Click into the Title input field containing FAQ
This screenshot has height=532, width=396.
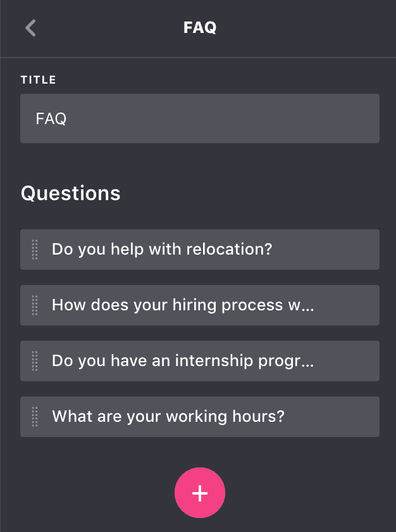200,118
